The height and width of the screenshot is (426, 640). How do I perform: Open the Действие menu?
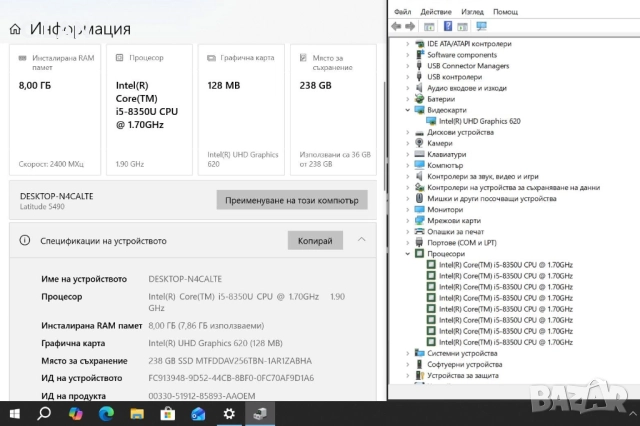click(x=436, y=12)
